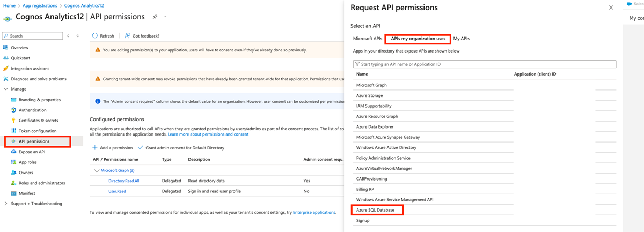Open Branding & properties icon
Screen dimensions: 644x232
tap(14, 100)
